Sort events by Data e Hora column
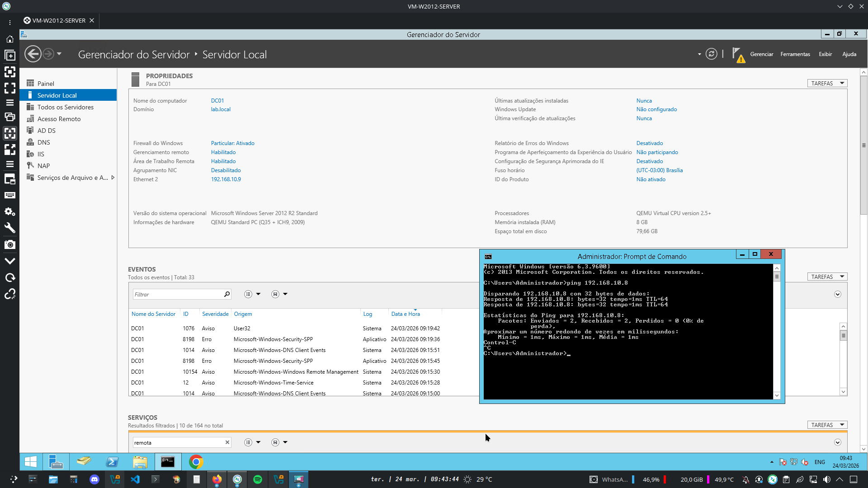Screen dimensions: 868x488 coord(406,314)
